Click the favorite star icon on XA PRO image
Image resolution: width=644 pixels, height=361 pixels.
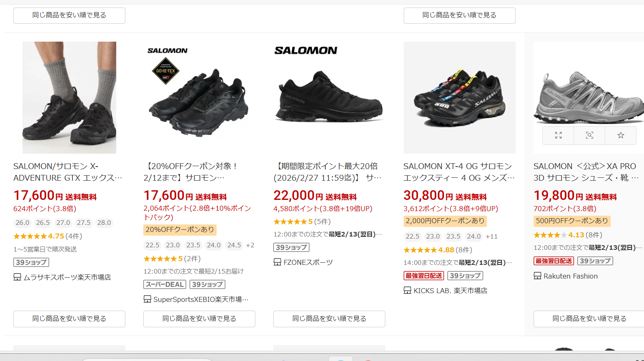621,135
